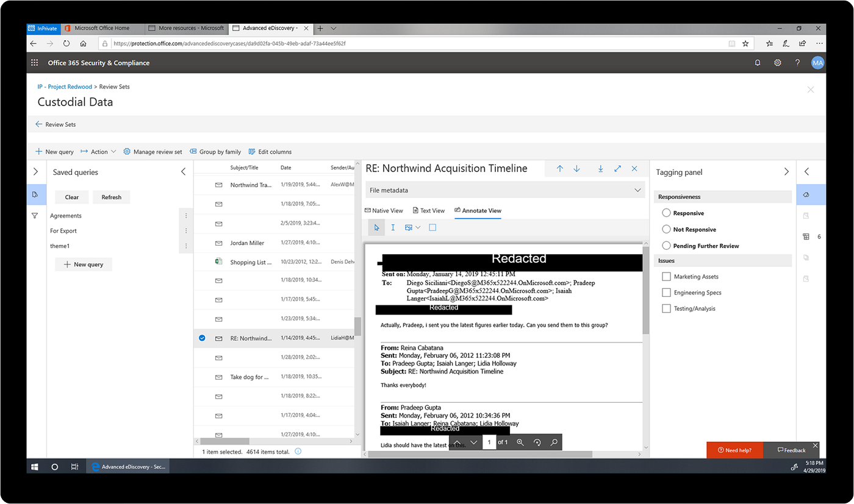The image size is (854, 504).
Task: Click the Refresh button under Saved queries
Action: (x=111, y=197)
